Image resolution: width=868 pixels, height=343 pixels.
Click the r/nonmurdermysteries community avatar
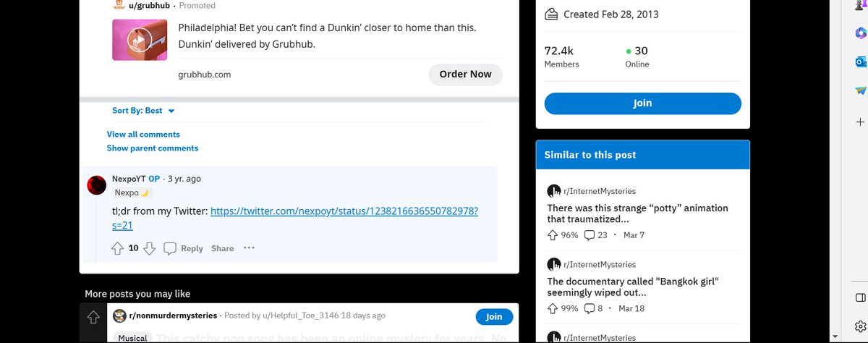(x=119, y=316)
